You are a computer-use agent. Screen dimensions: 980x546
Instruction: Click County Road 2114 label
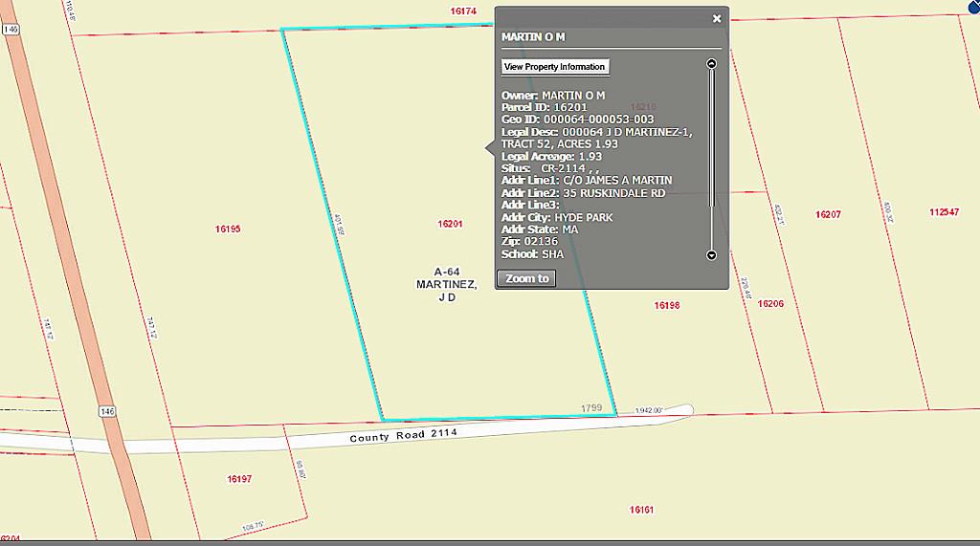point(403,435)
